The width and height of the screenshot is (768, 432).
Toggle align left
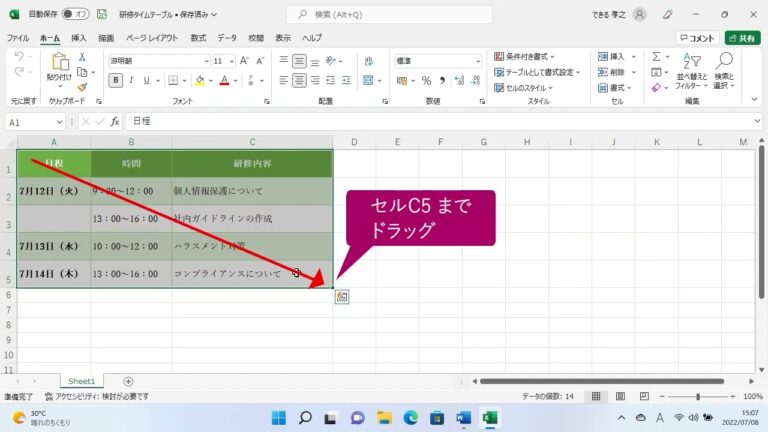[284, 80]
